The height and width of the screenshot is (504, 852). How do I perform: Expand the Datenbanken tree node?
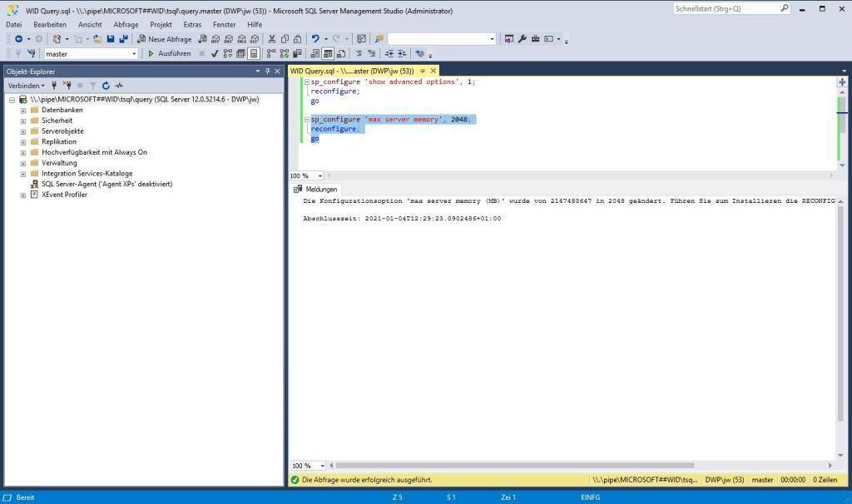pyautogui.click(x=22, y=109)
